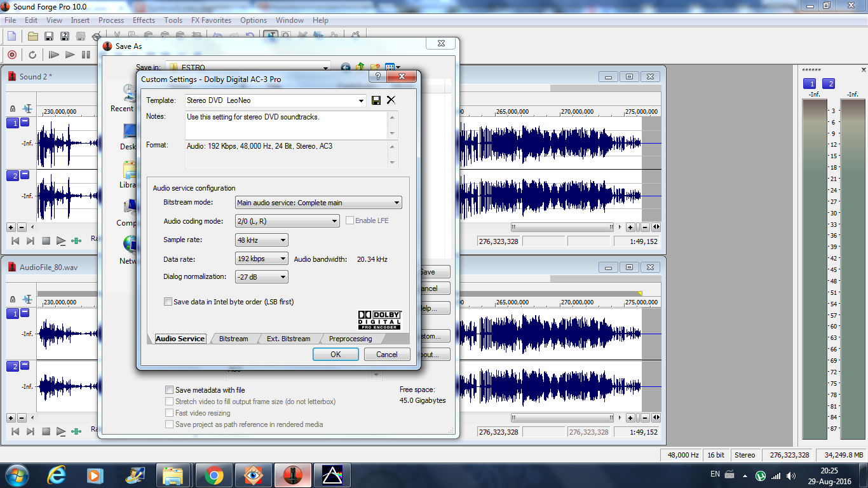
Task: Toggle channel 1 button in the meters panel
Action: click(x=810, y=84)
